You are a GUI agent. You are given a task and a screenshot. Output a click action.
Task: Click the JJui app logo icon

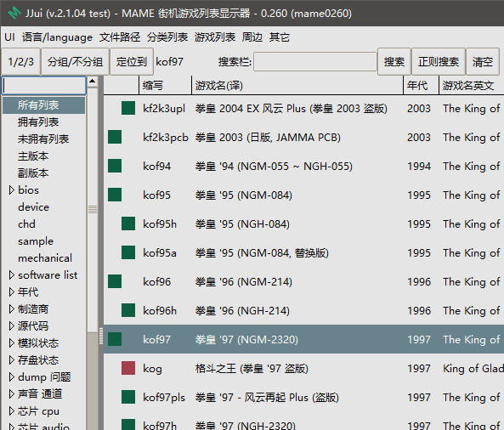coord(14,13)
